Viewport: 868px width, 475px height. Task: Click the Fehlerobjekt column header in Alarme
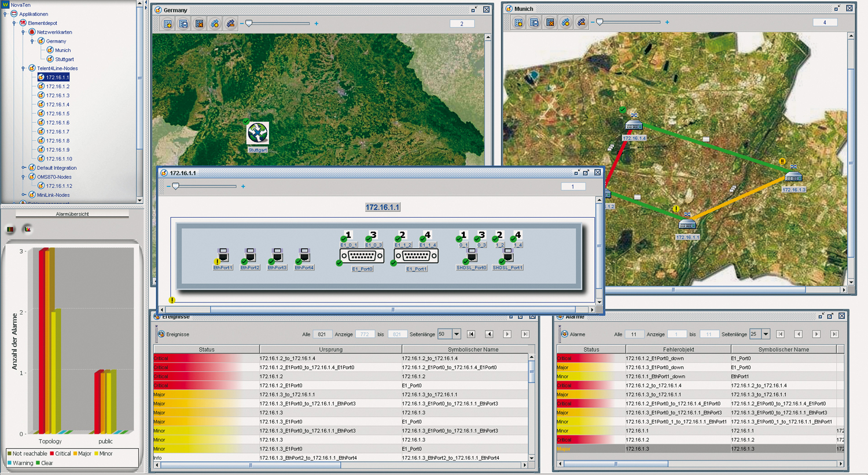click(678, 349)
